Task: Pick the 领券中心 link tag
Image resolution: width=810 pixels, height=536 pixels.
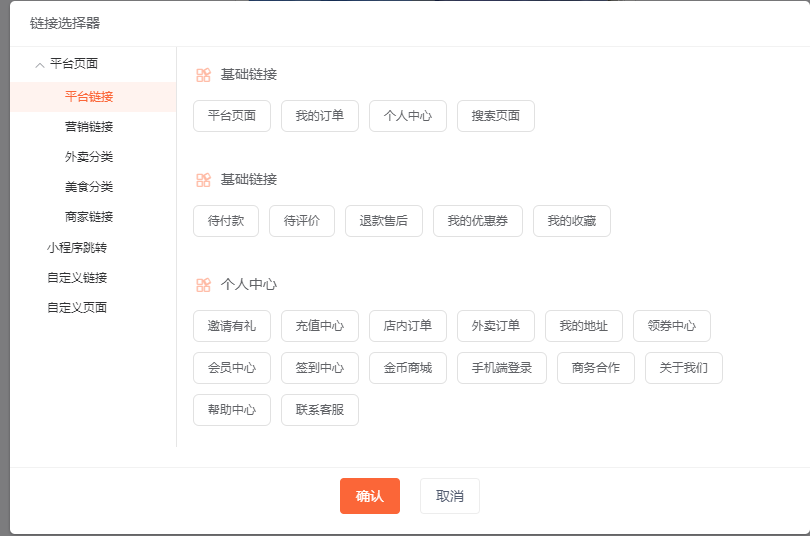Action: [x=672, y=326]
